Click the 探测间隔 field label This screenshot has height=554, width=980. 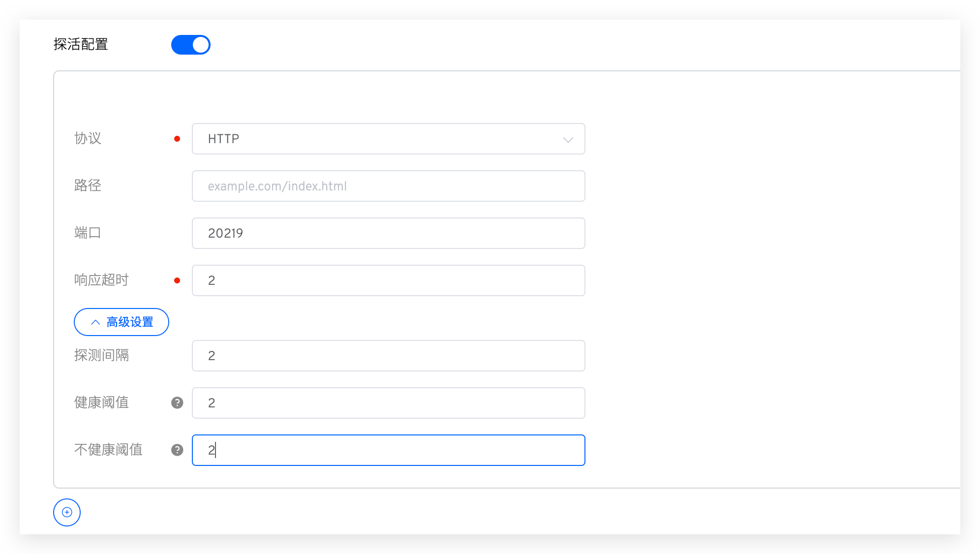(101, 355)
